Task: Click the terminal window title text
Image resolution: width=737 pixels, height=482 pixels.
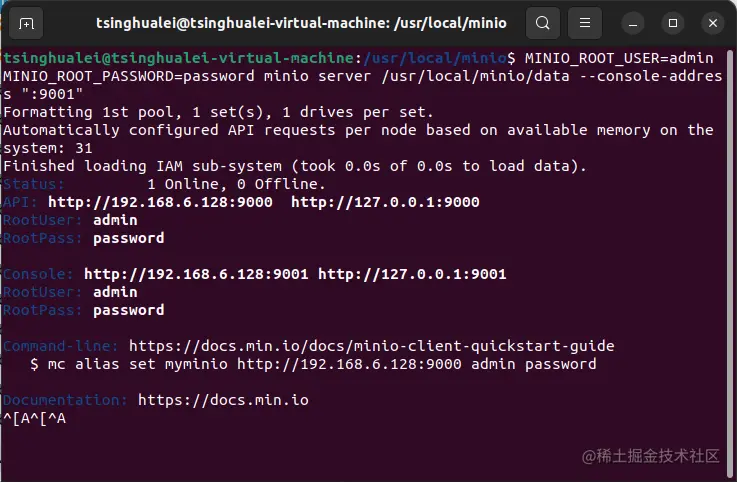Action: point(301,23)
